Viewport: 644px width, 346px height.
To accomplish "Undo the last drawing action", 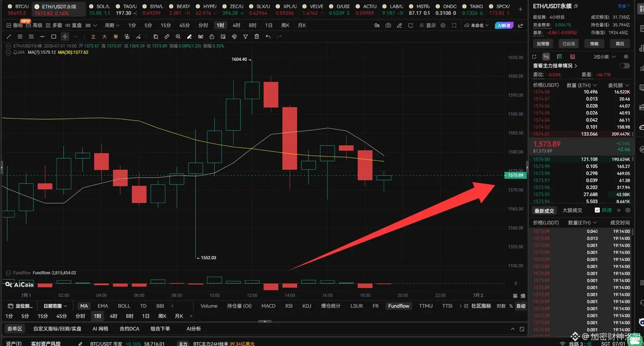I will [268, 37].
